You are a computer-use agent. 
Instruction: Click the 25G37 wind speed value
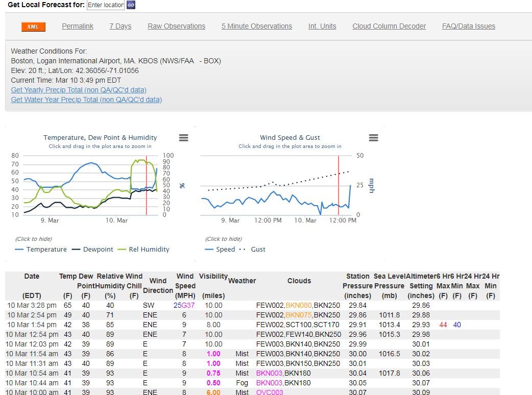[x=184, y=305]
